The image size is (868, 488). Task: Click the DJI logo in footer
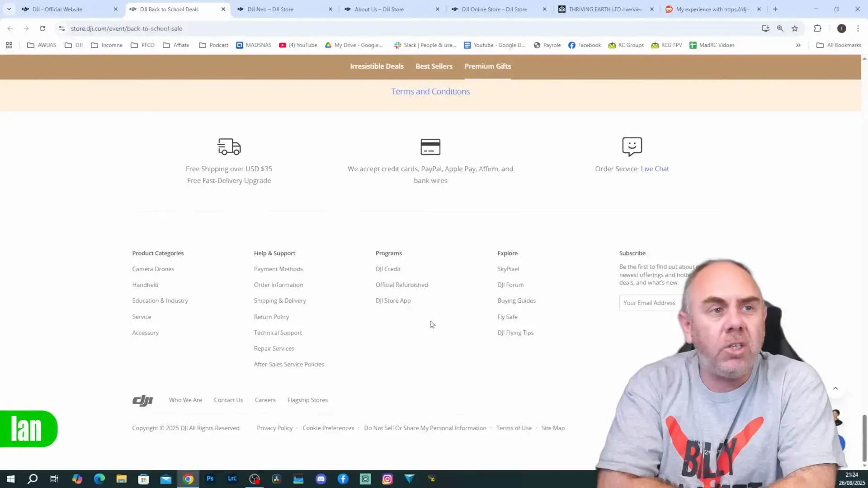coord(143,401)
